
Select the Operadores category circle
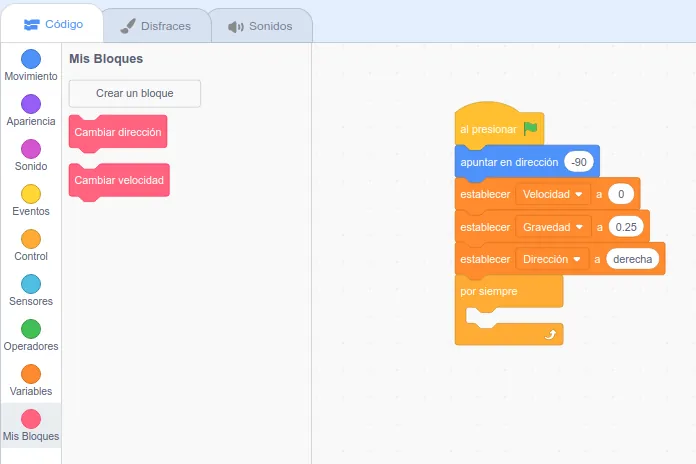tap(31, 329)
